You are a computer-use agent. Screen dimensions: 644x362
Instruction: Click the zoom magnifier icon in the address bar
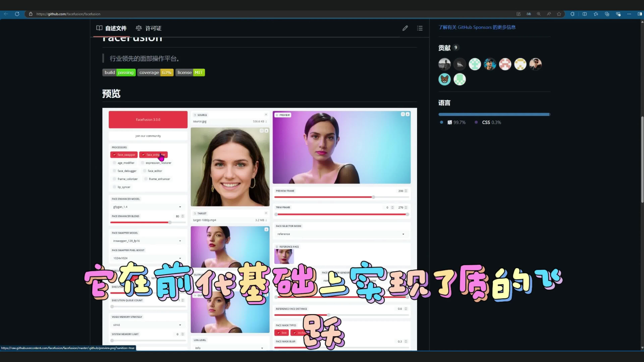(x=539, y=14)
